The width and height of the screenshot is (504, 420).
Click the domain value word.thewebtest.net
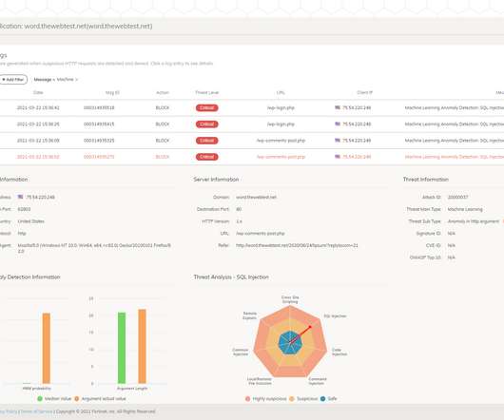click(256, 197)
